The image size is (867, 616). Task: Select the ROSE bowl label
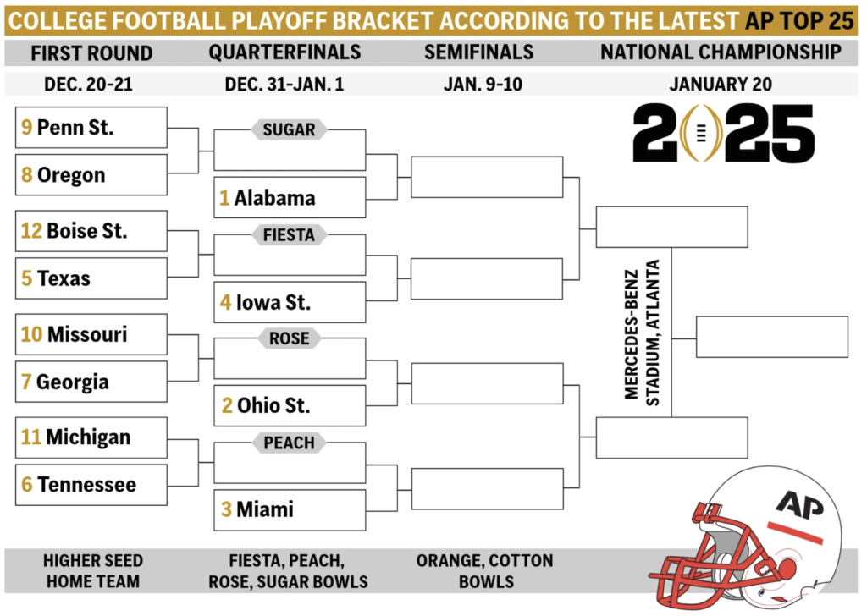[290, 338]
